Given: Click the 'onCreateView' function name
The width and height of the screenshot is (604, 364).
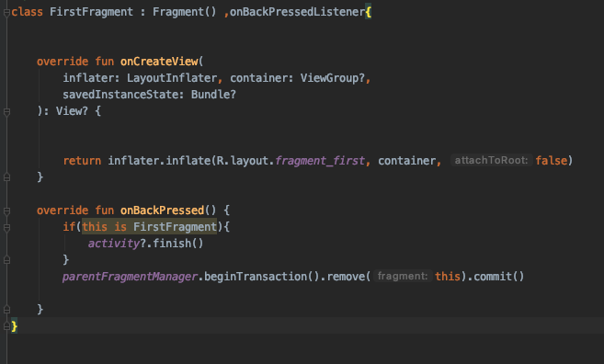Looking at the screenshot, I should (x=159, y=62).
